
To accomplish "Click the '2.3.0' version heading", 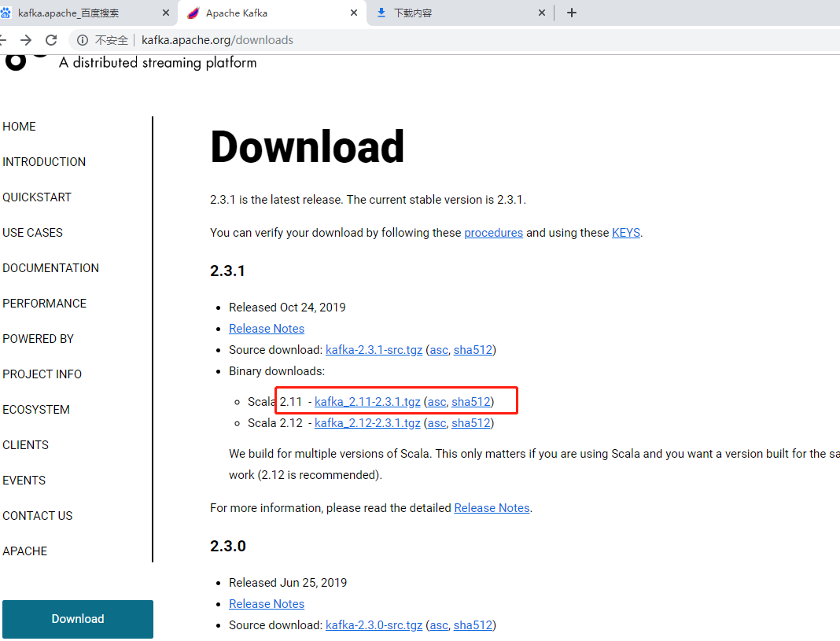I will (x=227, y=546).
